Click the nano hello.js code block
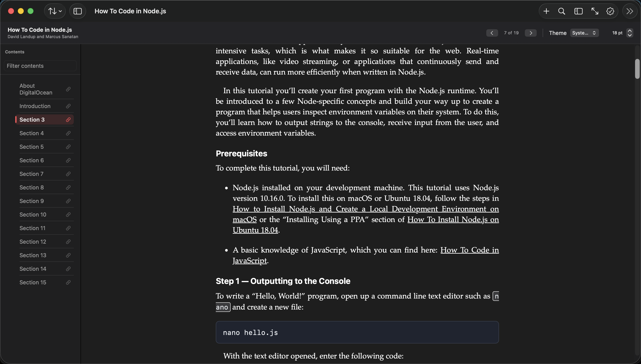 357,332
